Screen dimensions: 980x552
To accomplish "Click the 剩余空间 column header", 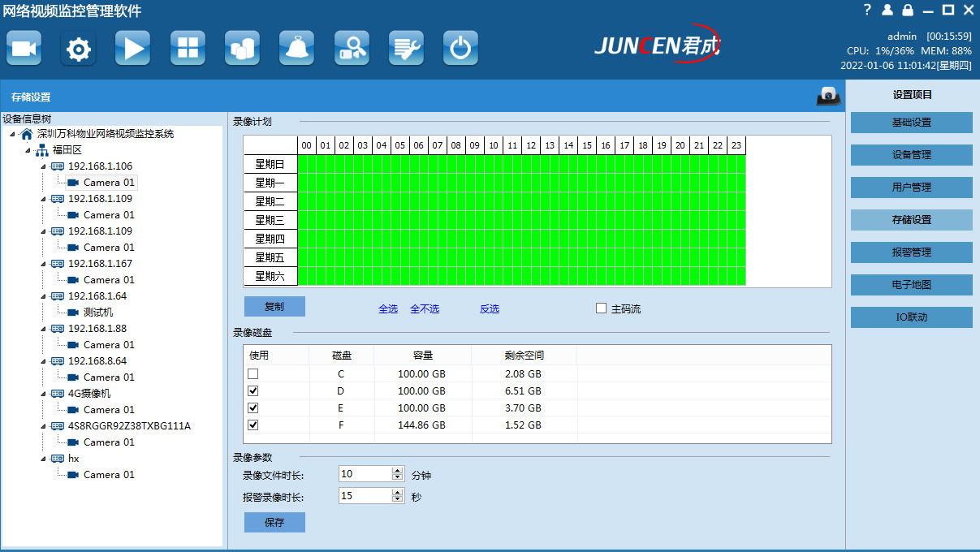I will (524, 356).
